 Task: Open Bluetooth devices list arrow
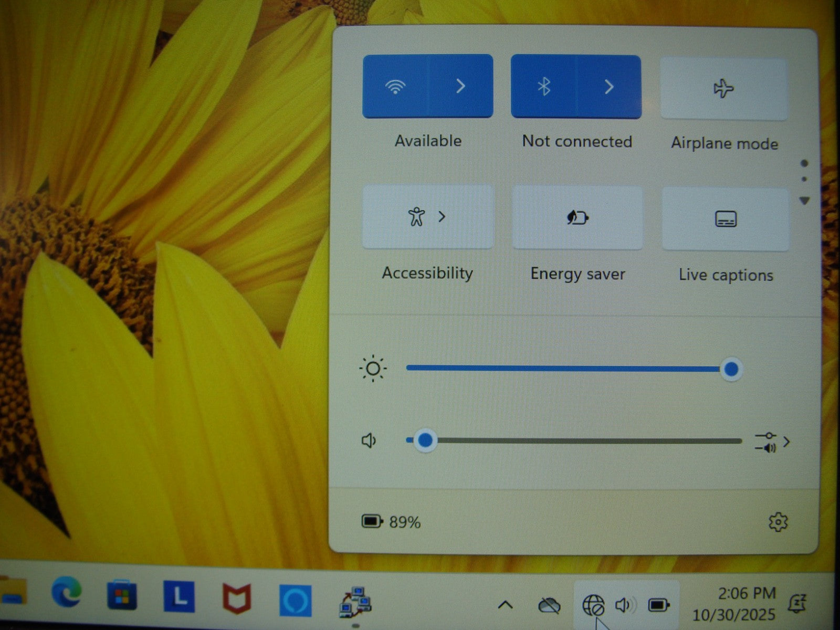click(x=609, y=87)
